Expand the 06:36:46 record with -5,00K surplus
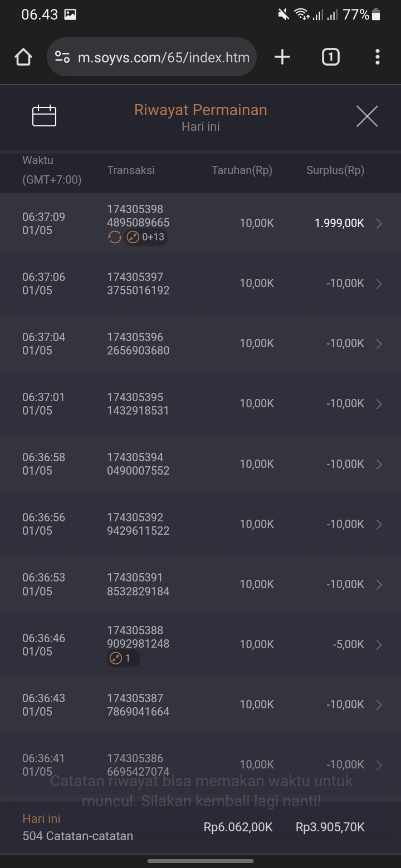This screenshot has height=868, width=401. pyautogui.click(x=379, y=644)
